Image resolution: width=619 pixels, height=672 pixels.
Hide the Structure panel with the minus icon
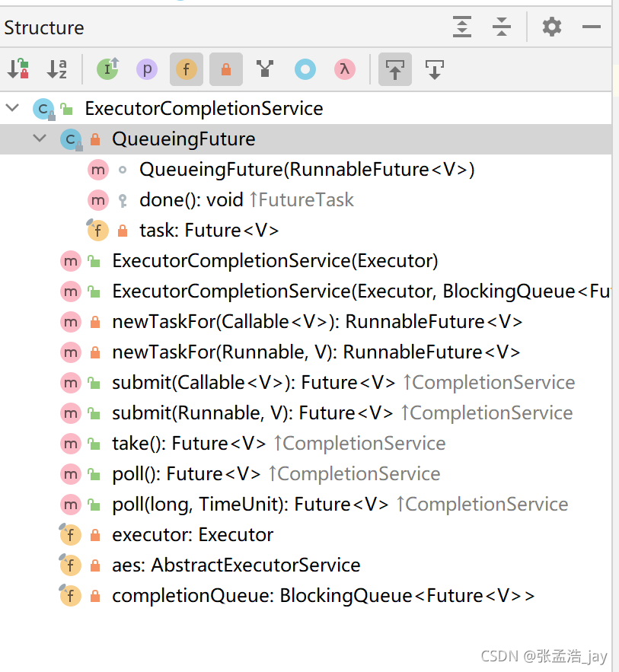click(x=591, y=27)
